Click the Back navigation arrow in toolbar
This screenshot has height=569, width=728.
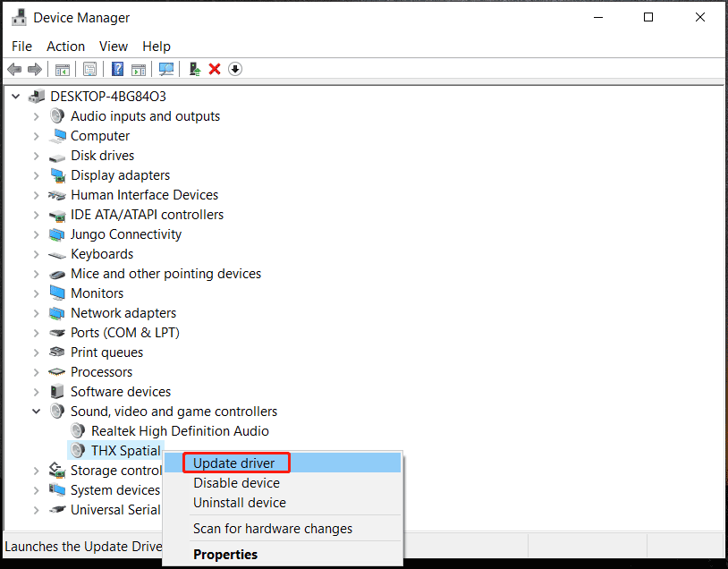(14, 69)
